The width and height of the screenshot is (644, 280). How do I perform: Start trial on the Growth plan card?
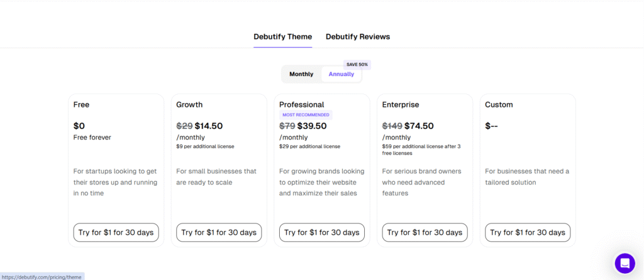coord(219,232)
